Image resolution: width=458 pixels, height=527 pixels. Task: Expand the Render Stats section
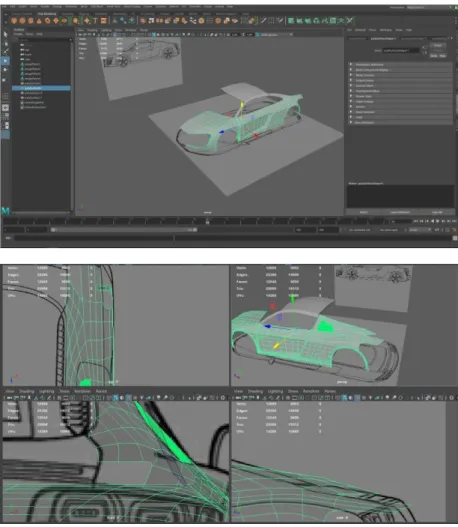(400, 96)
